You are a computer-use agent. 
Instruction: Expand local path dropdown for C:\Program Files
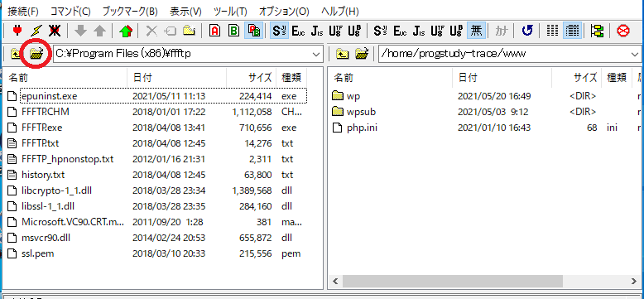(315, 54)
